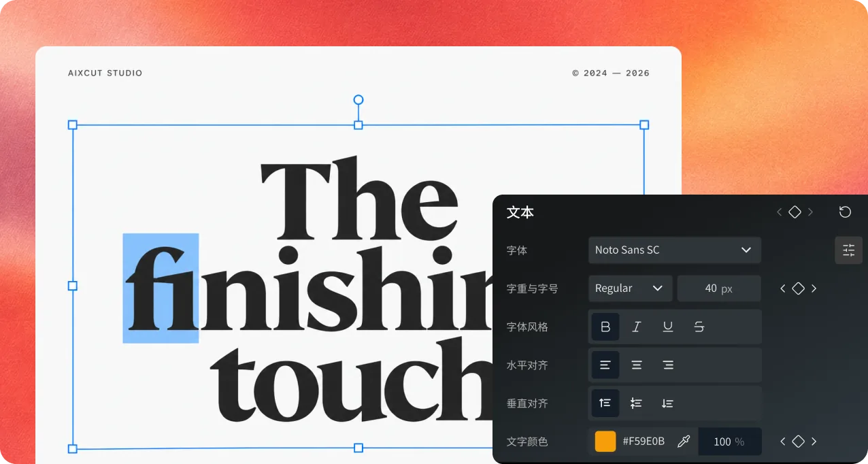Click the left-middle resize handle
The width and height of the screenshot is (868, 464).
click(73, 286)
